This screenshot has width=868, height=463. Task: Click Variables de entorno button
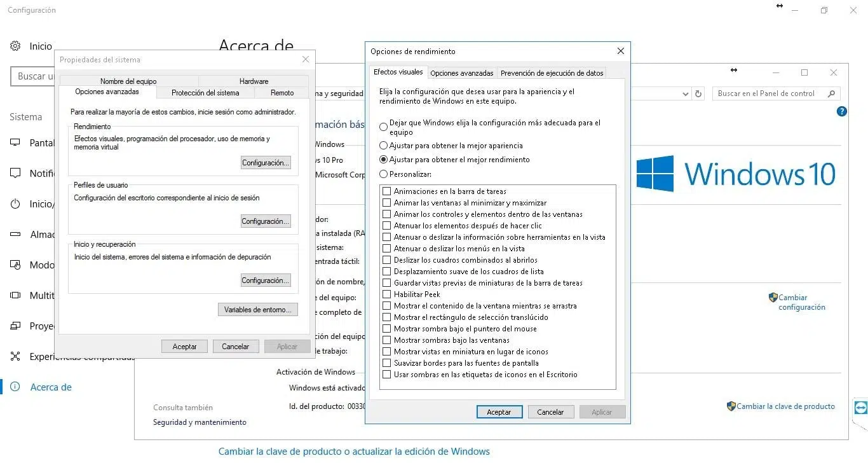257,310
